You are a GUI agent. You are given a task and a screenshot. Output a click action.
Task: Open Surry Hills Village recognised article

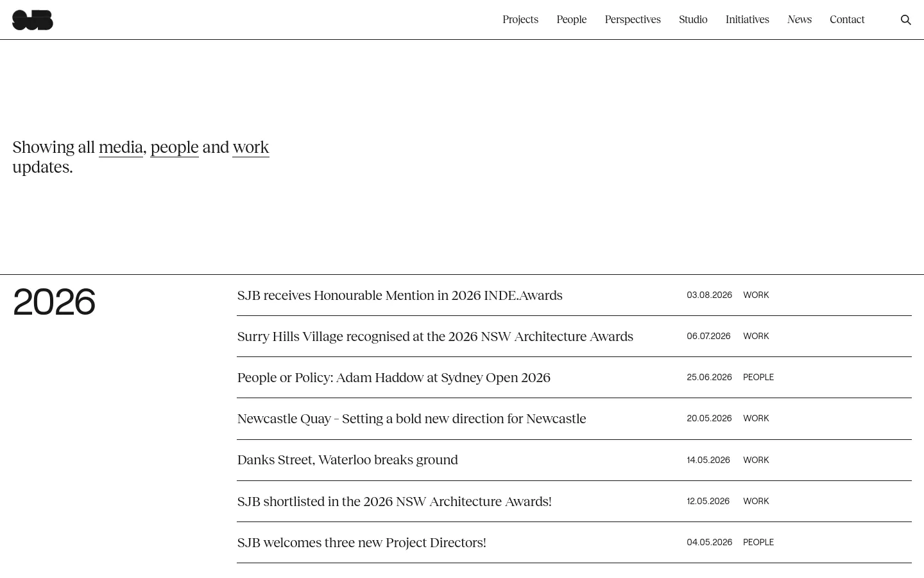[x=435, y=337]
